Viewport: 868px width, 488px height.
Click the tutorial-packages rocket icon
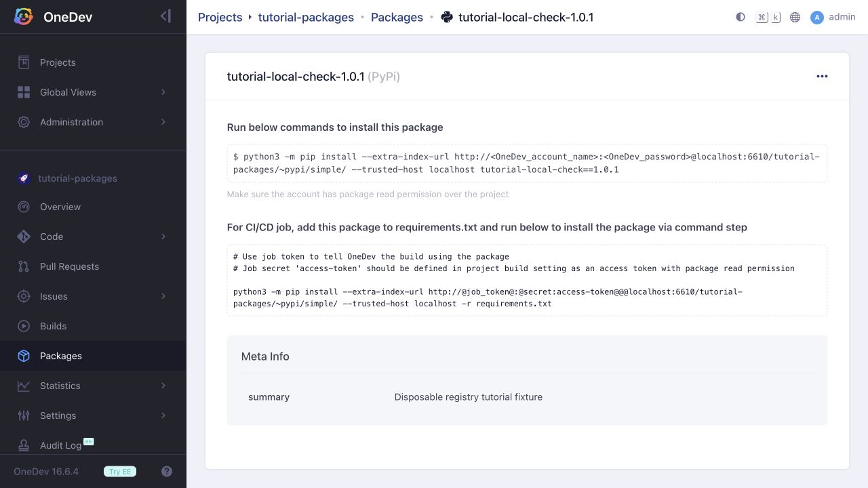click(x=24, y=178)
